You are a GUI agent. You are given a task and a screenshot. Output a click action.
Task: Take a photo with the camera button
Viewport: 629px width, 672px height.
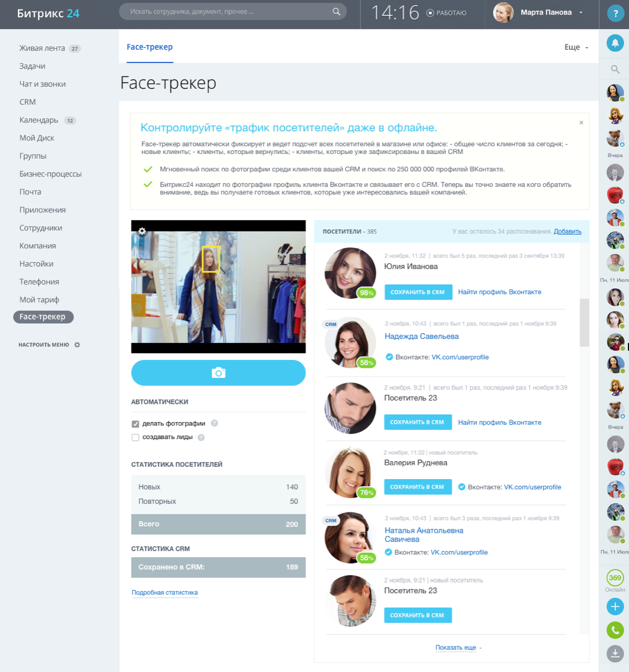[x=219, y=373]
